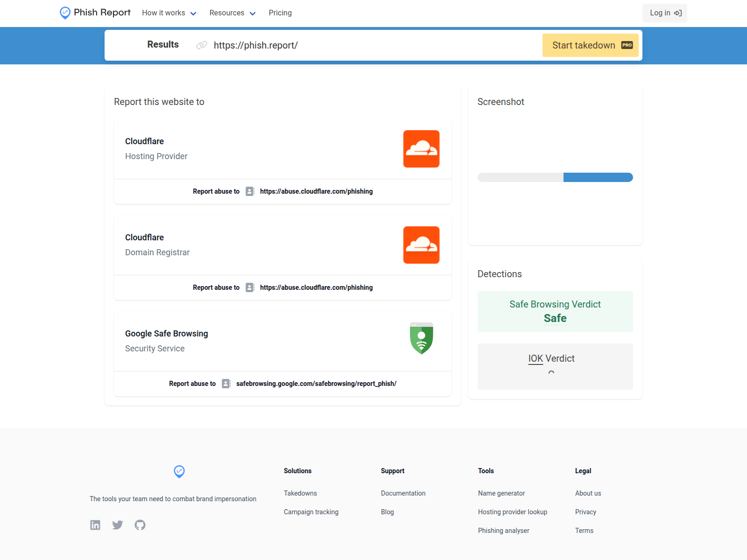Click the IOK Verdict label

(551, 358)
